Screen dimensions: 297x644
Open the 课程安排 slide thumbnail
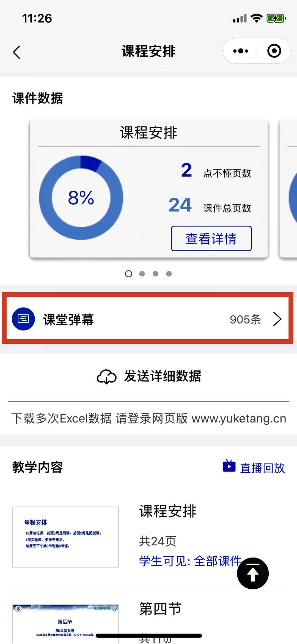(65, 537)
